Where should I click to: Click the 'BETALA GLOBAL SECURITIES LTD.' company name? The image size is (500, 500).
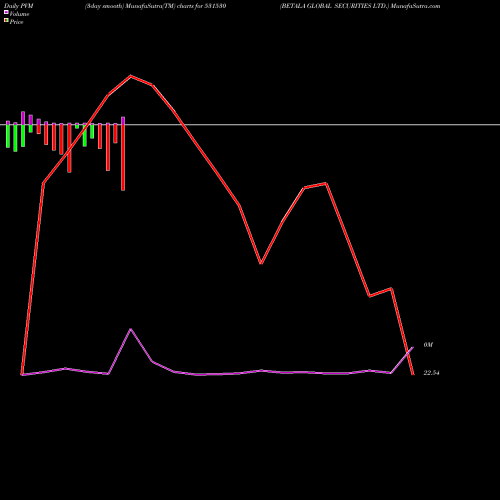point(334,6)
